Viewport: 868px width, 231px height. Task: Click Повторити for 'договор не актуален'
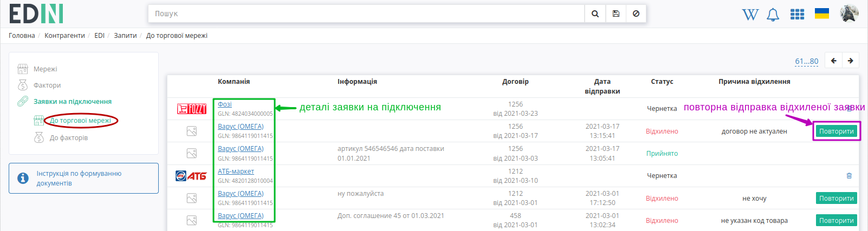(837, 131)
